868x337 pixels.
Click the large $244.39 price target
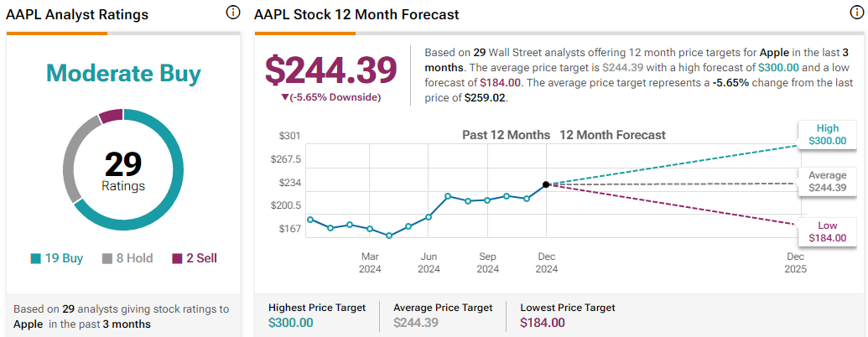coord(330,70)
